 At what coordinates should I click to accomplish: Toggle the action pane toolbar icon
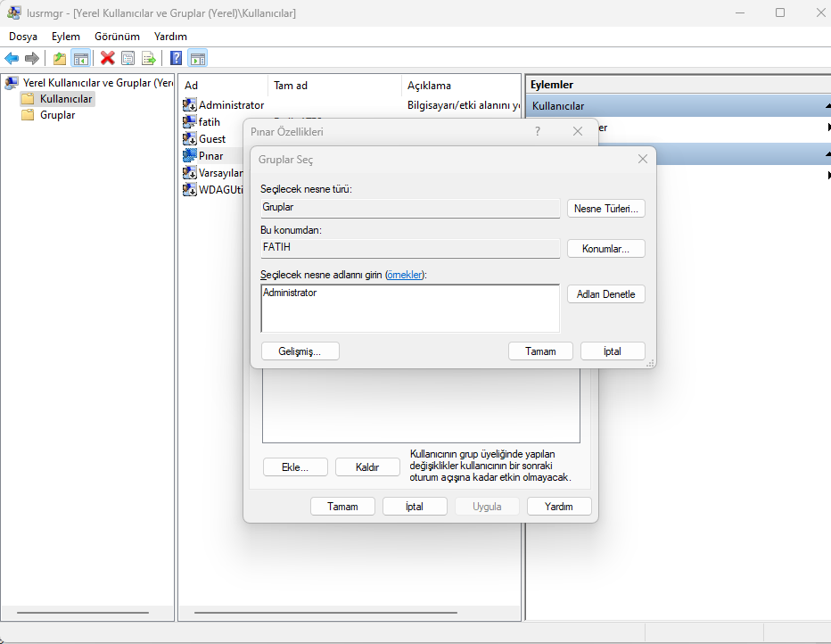pyautogui.click(x=198, y=58)
